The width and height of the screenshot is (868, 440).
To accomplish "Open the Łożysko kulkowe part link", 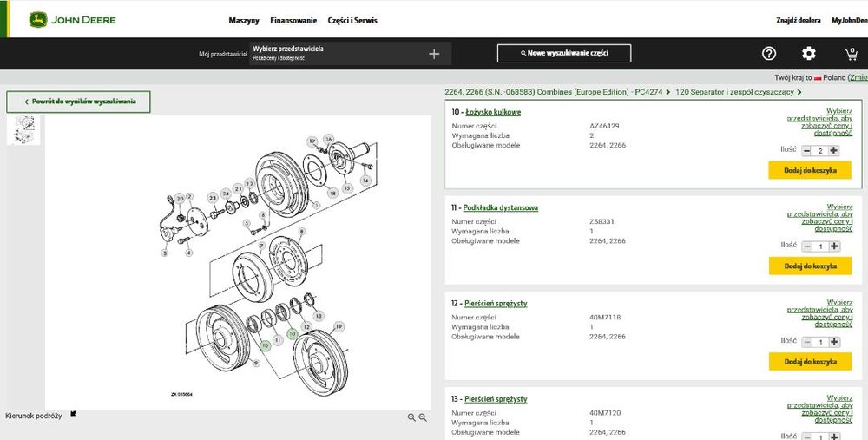I will point(493,112).
